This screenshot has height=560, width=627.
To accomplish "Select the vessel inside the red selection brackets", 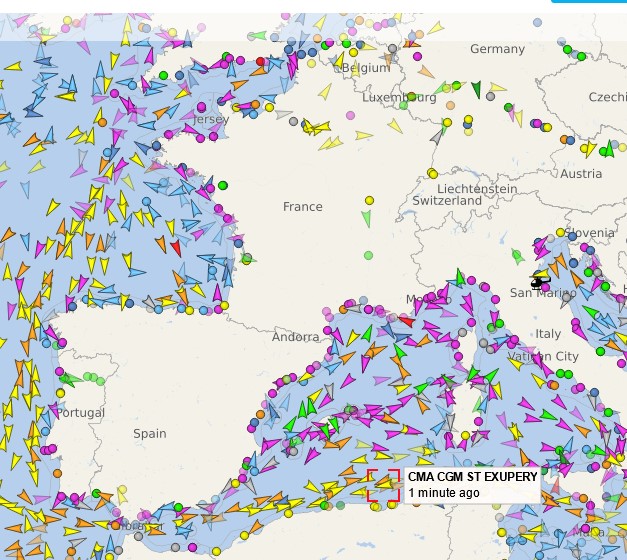I will tap(384, 484).
